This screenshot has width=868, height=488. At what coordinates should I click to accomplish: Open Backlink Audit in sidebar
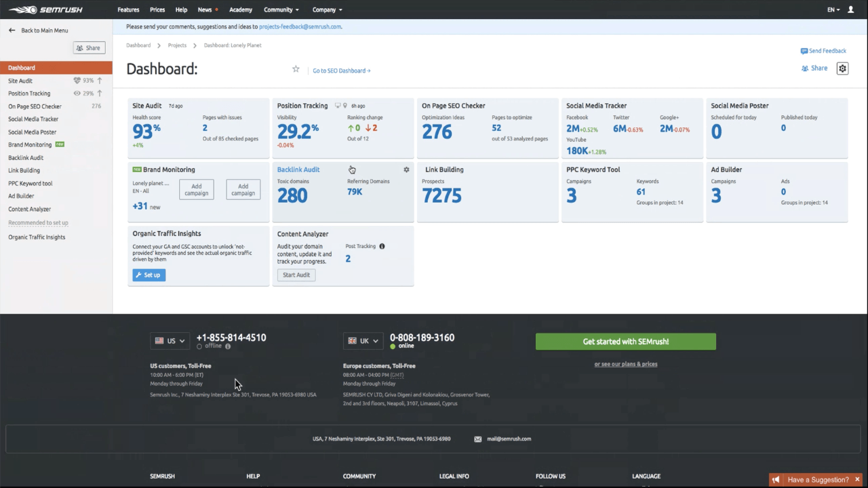point(26,158)
